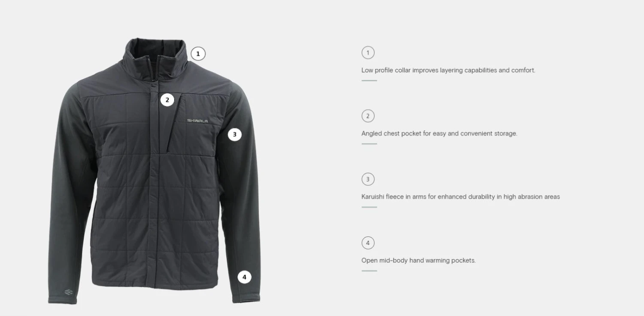The image size is (644, 316).
Task: Select numbered circle 4 in the feature list
Action: (x=368, y=243)
